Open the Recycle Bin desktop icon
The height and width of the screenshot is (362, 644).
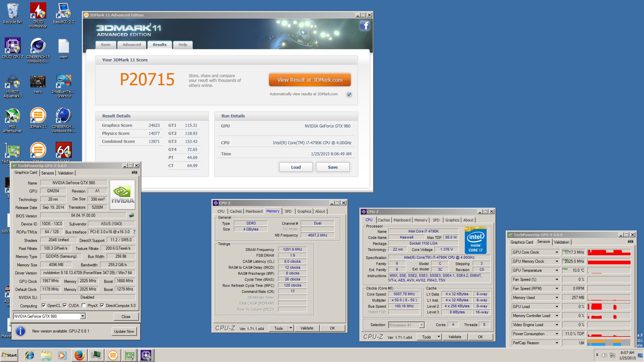pyautogui.click(x=12, y=14)
